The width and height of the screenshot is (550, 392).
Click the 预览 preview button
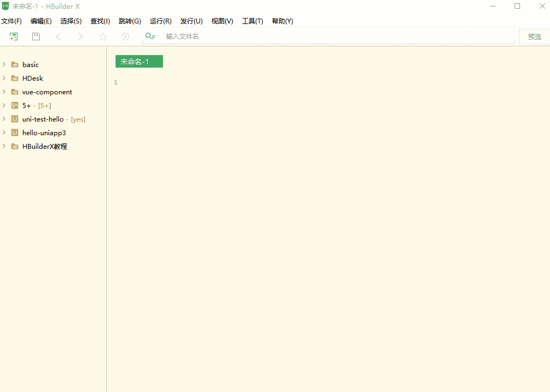coord(535,37)
